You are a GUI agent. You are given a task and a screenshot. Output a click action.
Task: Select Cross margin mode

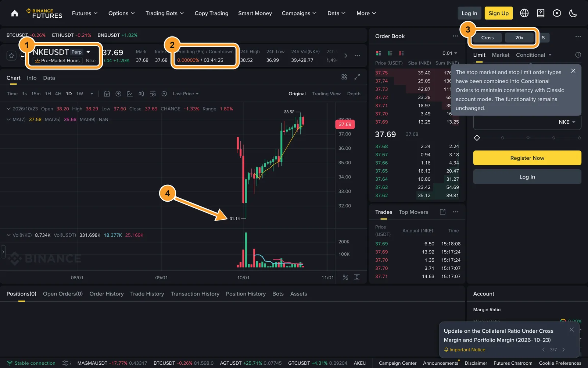tap(487, 38)
